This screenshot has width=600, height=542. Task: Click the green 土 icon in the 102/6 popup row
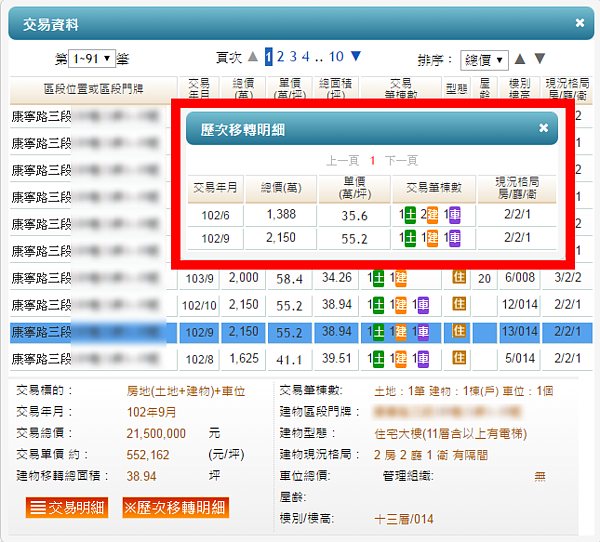pos(410,215)
